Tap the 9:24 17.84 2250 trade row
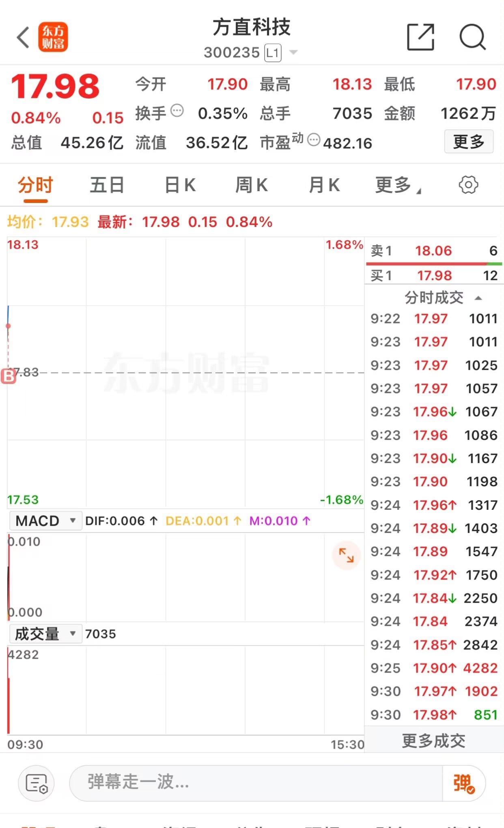This screenshot has width=504, height=828. (x=434, y=598)
